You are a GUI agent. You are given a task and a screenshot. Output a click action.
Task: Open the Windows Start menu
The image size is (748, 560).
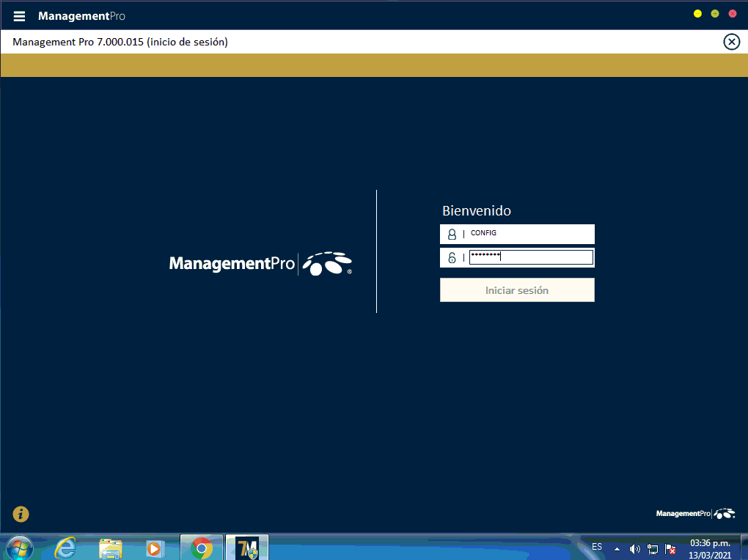pyautogui.click(x=18, y=548)
